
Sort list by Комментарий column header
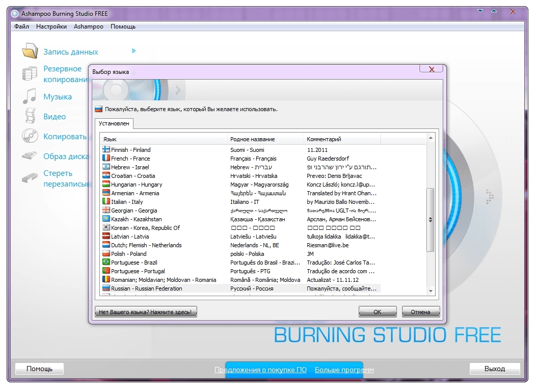pyautogui.click(x=342, y=139)
